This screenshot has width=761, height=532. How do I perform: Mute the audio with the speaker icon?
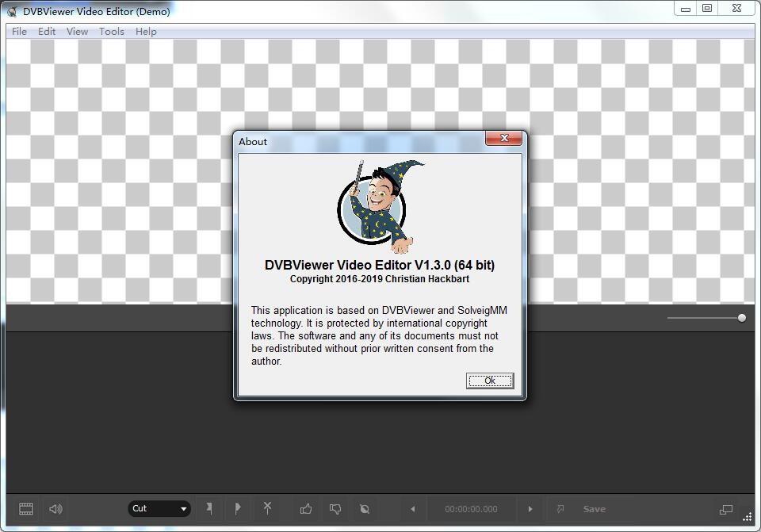click(x=54, y=509)
